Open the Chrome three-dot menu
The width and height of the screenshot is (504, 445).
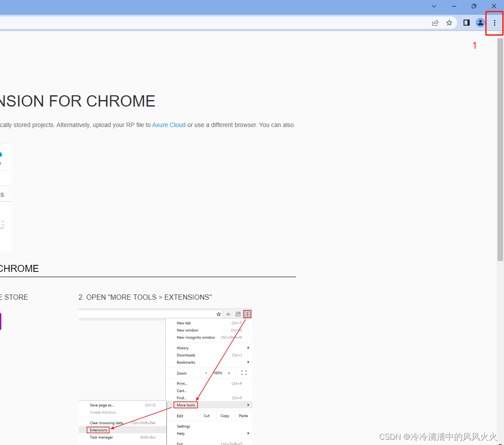[x=494, y=23]
